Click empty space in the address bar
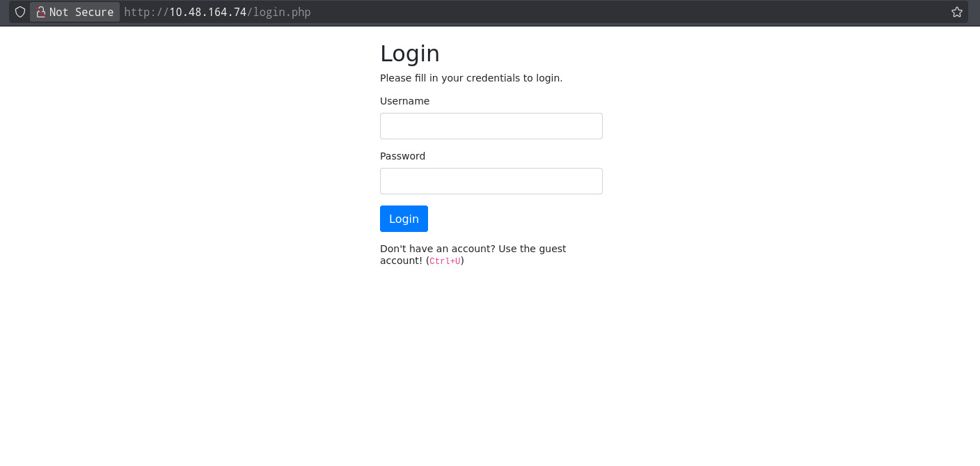Viewport: 980px width, 466px height. [626, 12]
